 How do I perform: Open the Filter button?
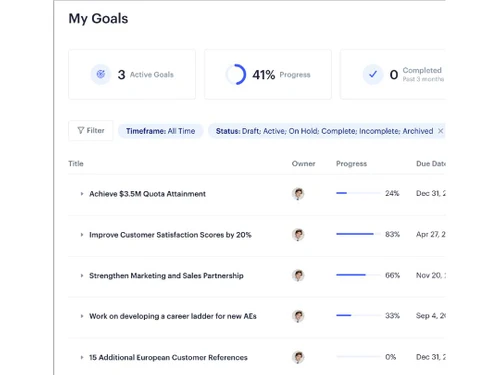(x=91, y=131)
